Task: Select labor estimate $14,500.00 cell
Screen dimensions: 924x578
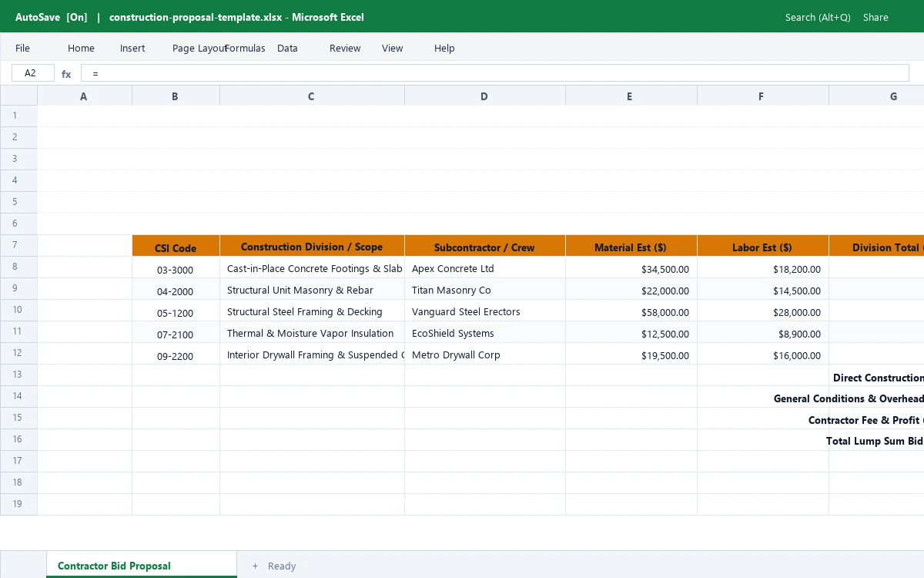Action: (763, 289)
